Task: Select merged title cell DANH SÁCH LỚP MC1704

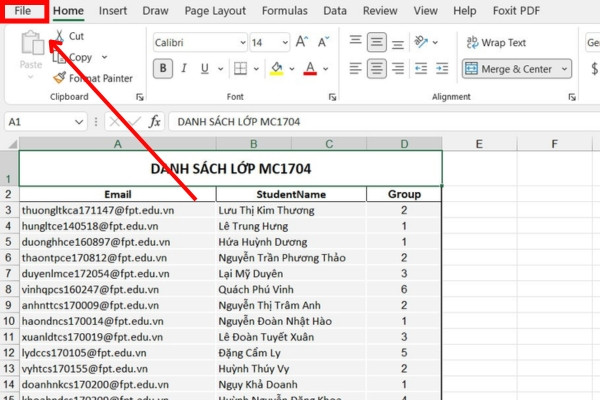Action: tap(231, 168)
